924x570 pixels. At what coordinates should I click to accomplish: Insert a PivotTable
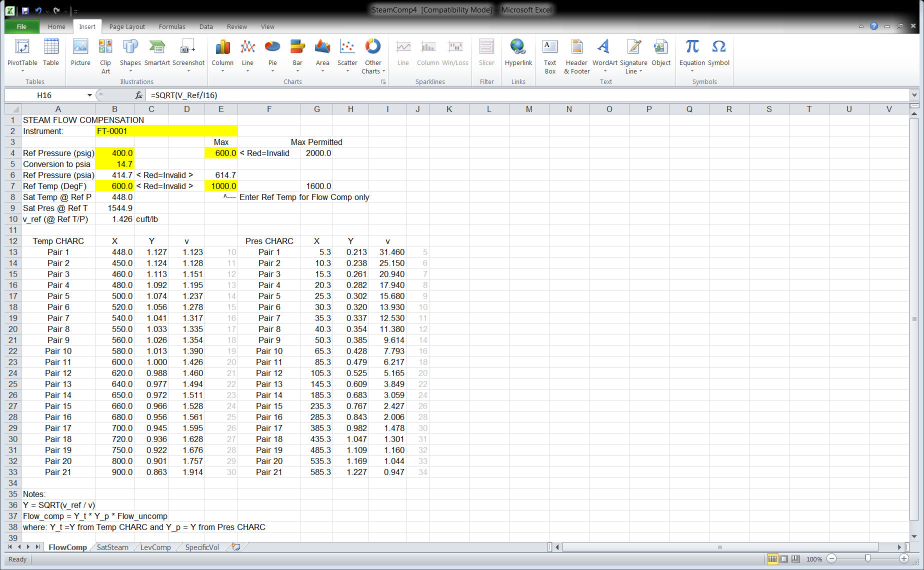click(x=22, y=55)
